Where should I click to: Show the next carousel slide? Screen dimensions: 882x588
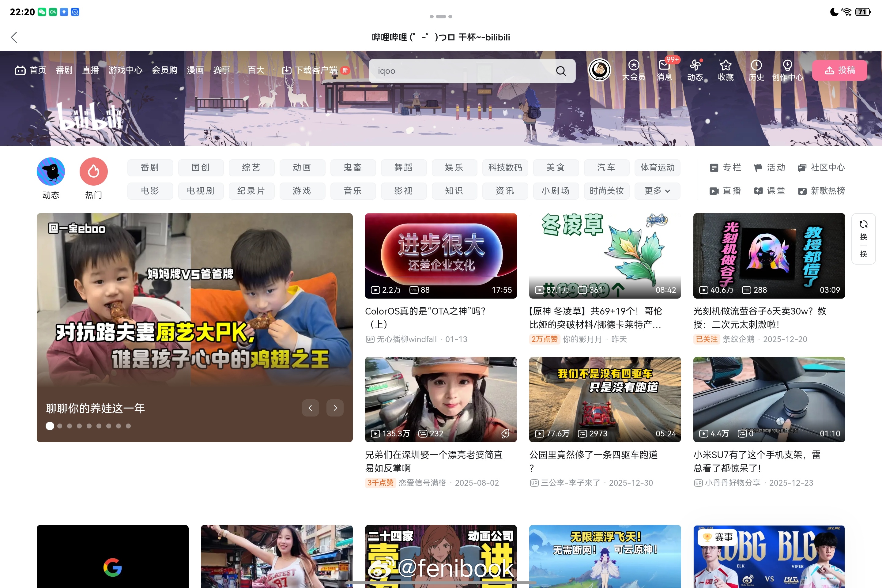[335, 408]
